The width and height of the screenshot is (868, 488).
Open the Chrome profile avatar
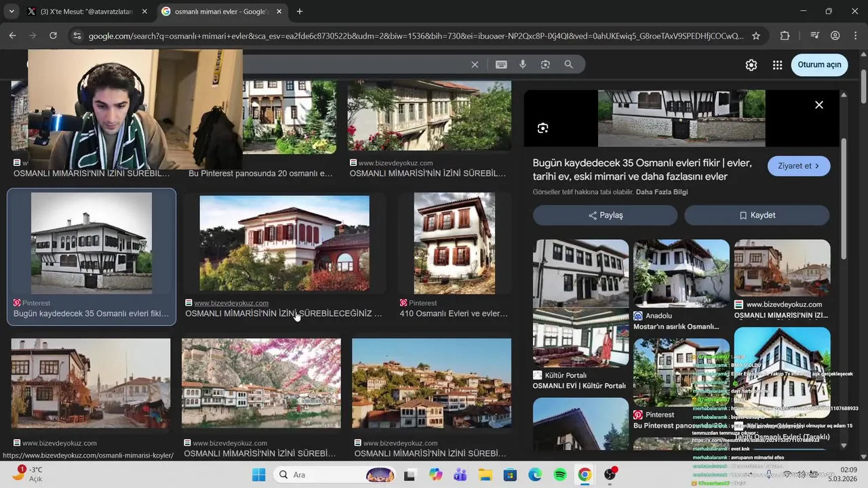pos(835,36)
